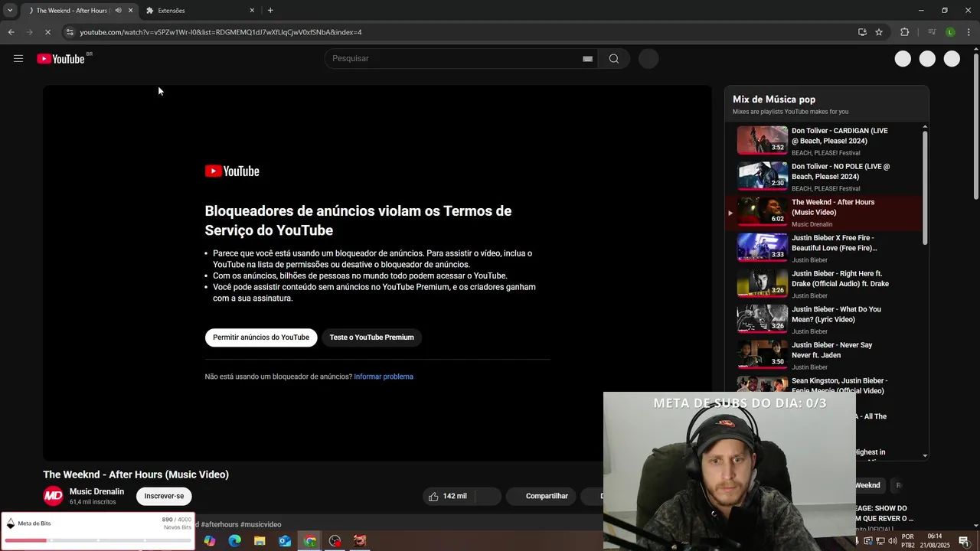Image resolution: width=980 pixels, height=551 pixels.
Task: Open Chrome media control icon
Action: pos(932,32)
